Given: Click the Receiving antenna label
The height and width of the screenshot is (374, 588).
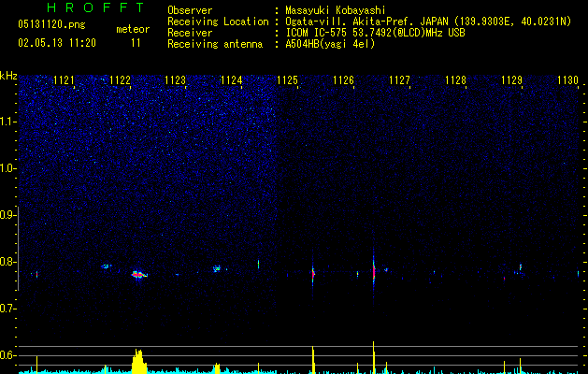Looking at the screenshot, I should point(215,44).
